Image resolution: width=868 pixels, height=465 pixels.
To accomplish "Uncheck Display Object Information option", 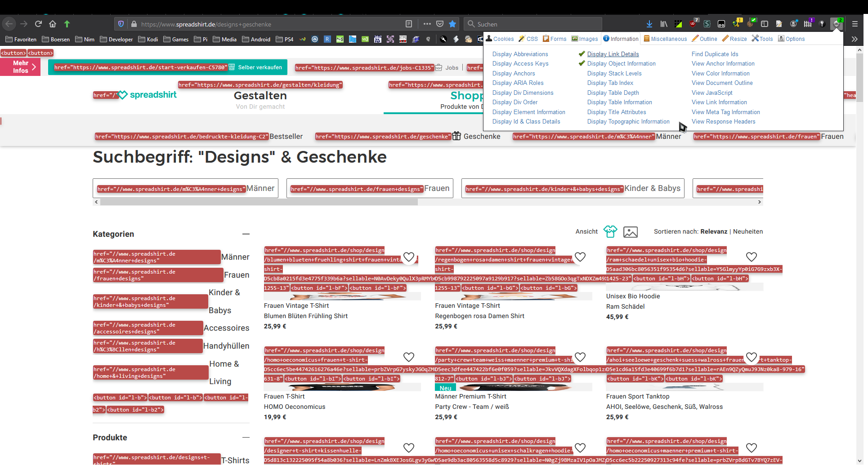I will tap(621, 64).
